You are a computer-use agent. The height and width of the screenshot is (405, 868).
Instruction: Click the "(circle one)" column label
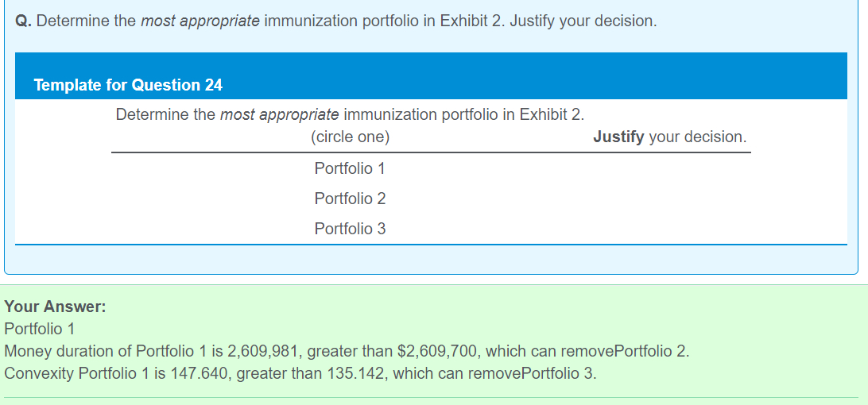[350, 137]
